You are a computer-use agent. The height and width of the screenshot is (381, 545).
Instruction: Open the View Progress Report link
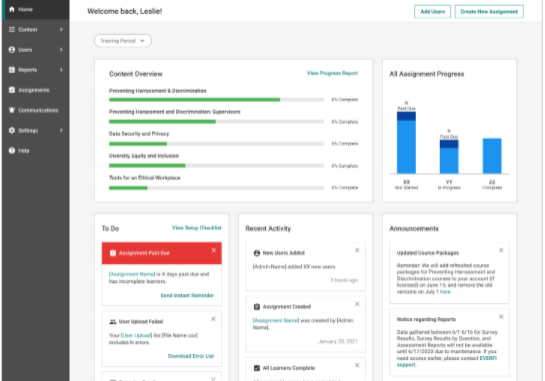coord(332,73)
